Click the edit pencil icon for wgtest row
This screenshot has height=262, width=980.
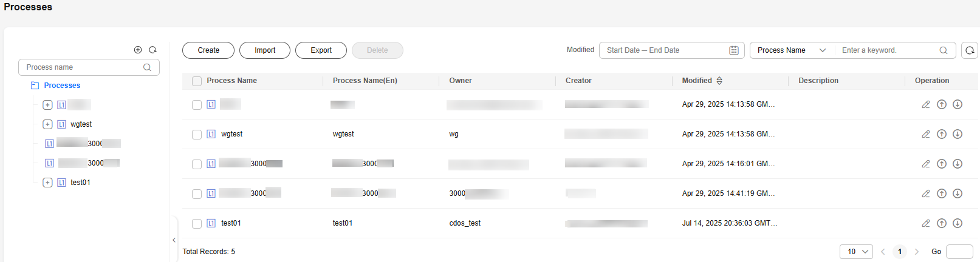pyautogui.click(x=926, y=134)
